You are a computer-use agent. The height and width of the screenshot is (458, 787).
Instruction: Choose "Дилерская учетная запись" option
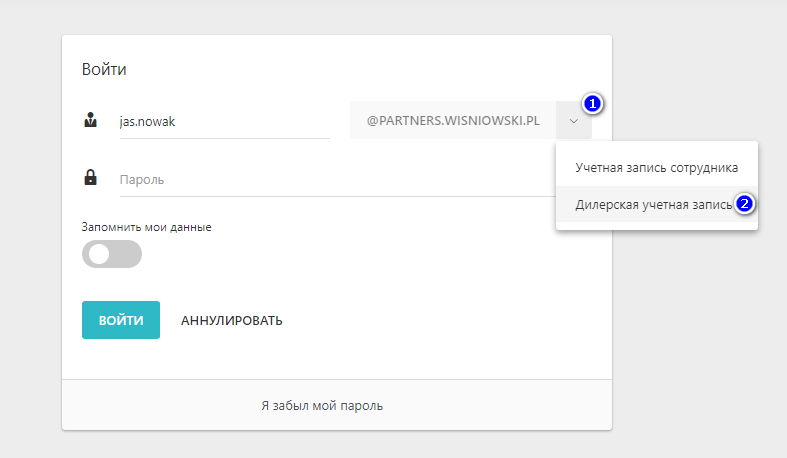pos(650,204)
